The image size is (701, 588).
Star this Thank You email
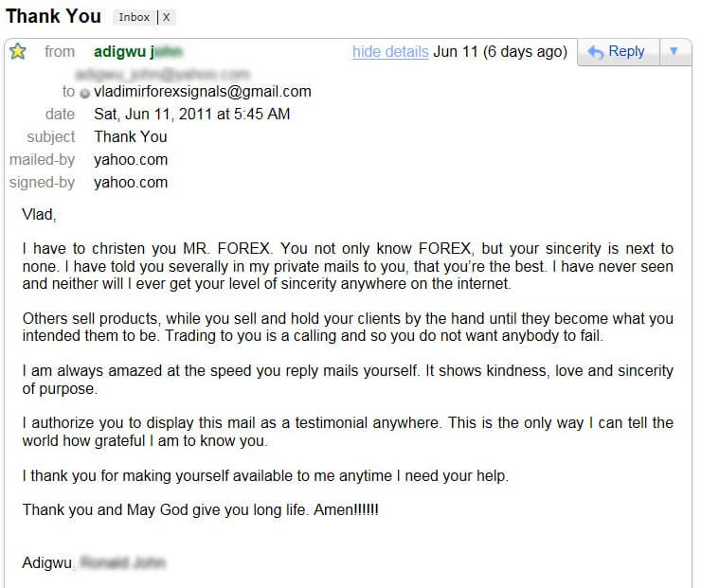coord(18,51)
